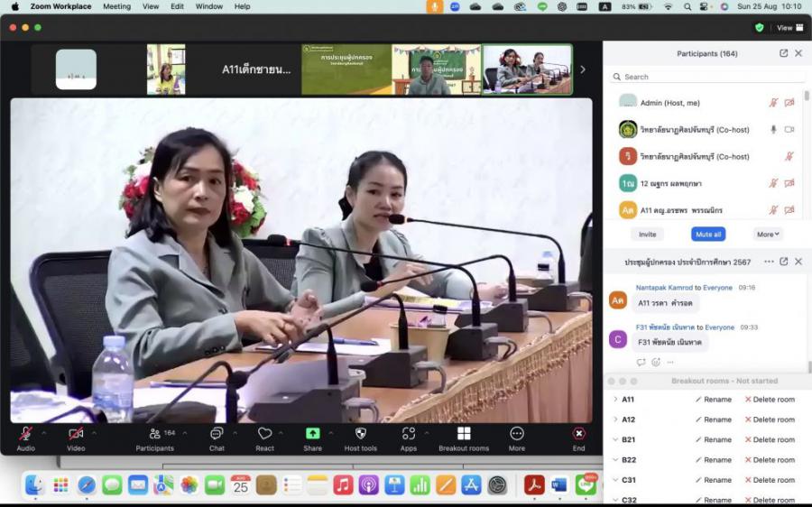Open Chat from the meeting toolbar

click(x=217, y=434)
